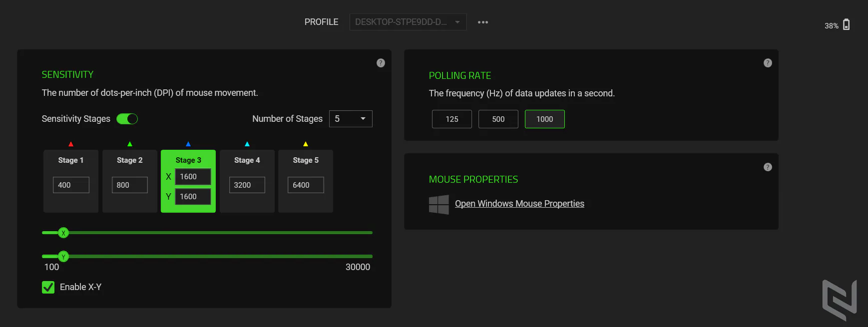The image size is (868, 327).
Task: Select the Stage 5 card
Action: coord(306,181)
